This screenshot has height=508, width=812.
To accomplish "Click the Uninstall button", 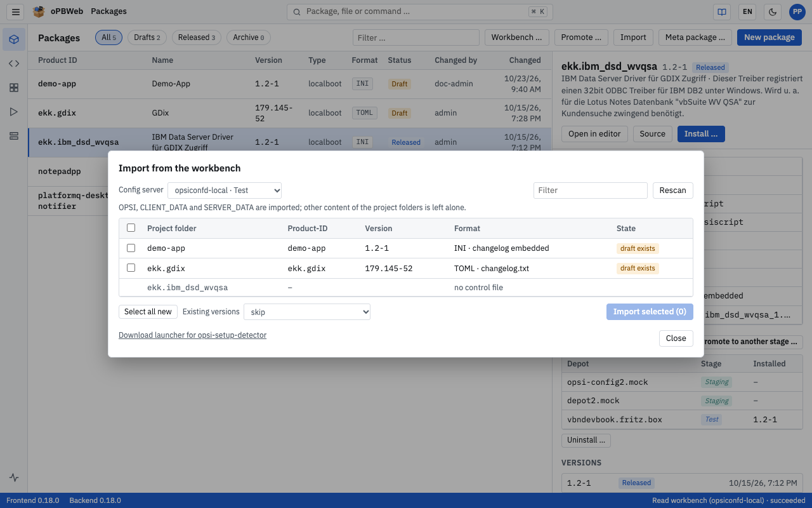I will click(x=587, y=440).
